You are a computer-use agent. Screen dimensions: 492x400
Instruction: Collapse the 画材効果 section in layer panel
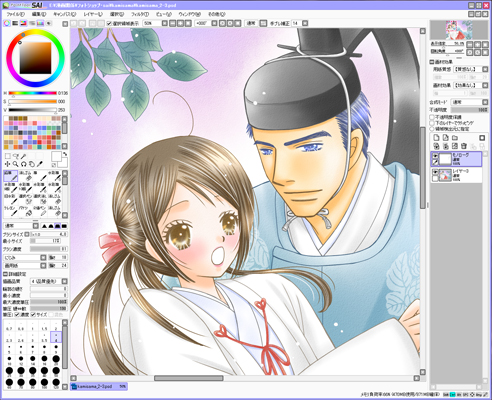[432, 62]
